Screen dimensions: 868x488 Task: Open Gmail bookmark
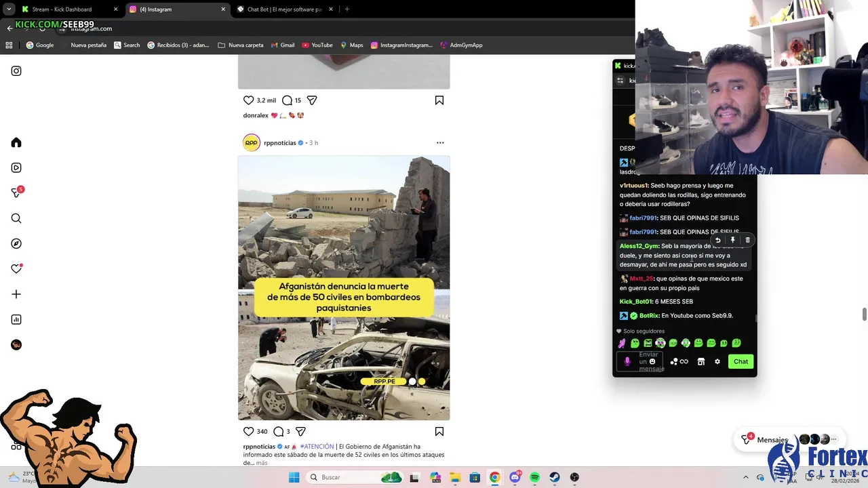coord(283,45)
